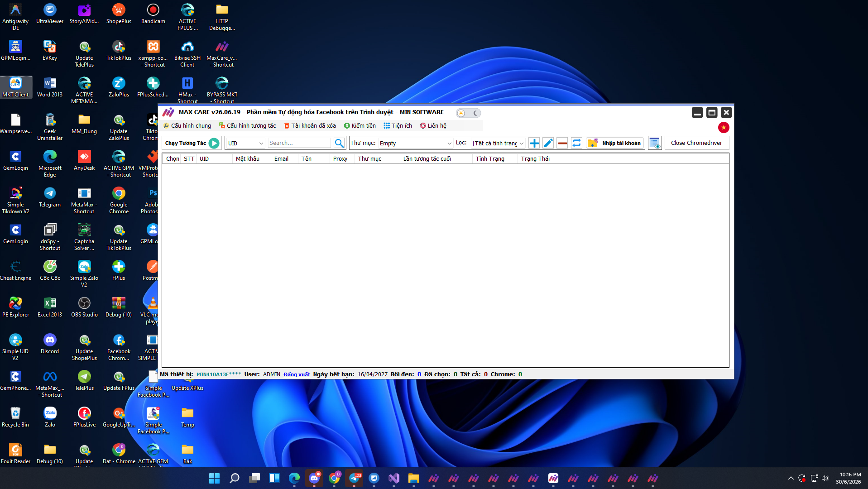The image size is (868, 489).
Task: Open the taskbar clock and date
Action: pos(848,478)
